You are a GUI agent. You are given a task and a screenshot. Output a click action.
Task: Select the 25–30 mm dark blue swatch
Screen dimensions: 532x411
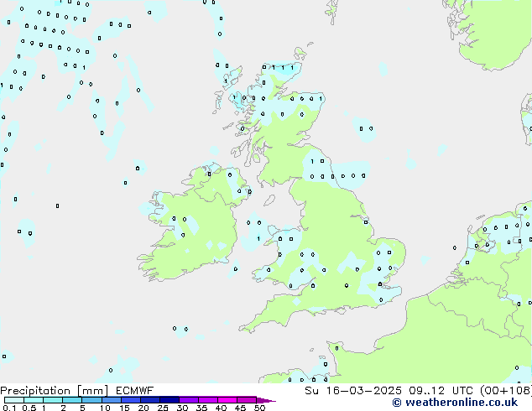coord(169,400)
